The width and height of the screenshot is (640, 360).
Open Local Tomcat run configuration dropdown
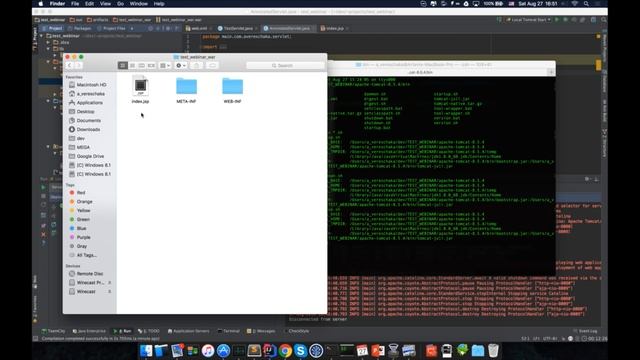click(x=529, y=20)
